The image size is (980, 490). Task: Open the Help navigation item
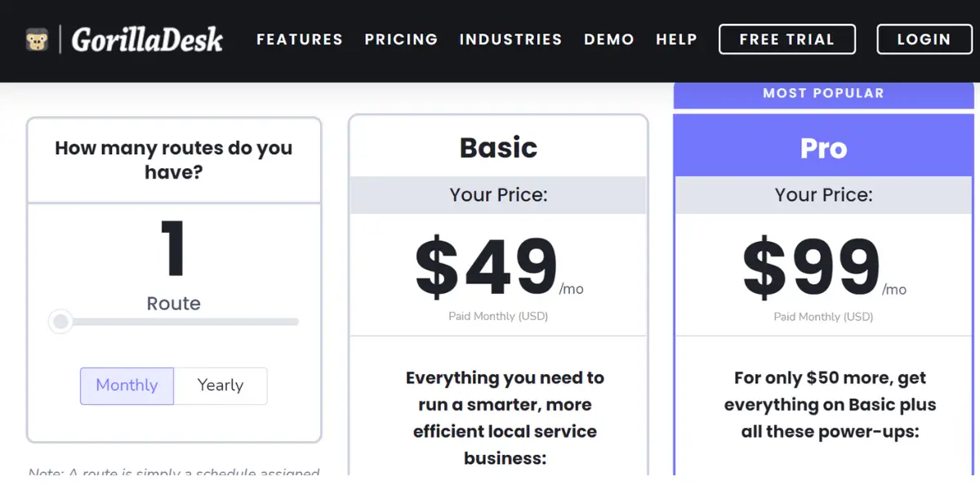[x=676, y=39]
